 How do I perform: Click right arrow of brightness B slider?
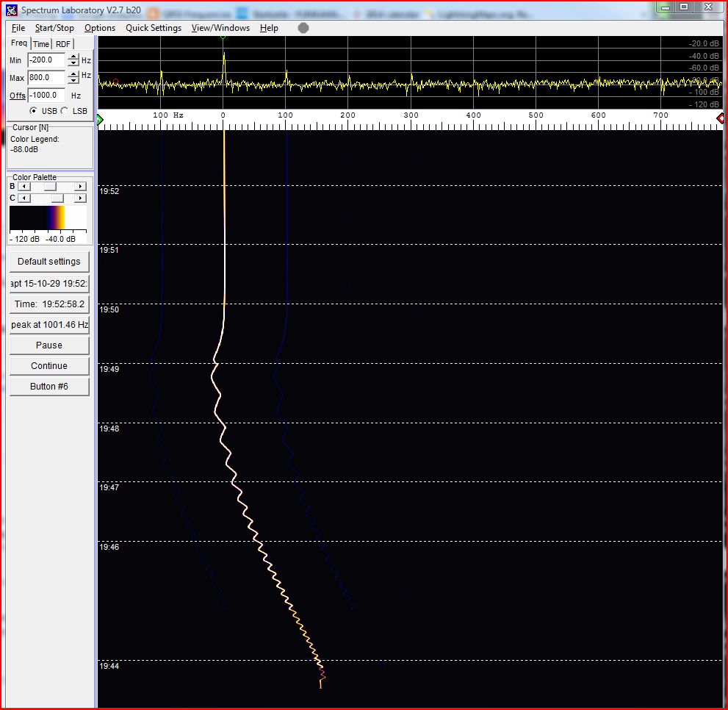(x=81, y=187)
